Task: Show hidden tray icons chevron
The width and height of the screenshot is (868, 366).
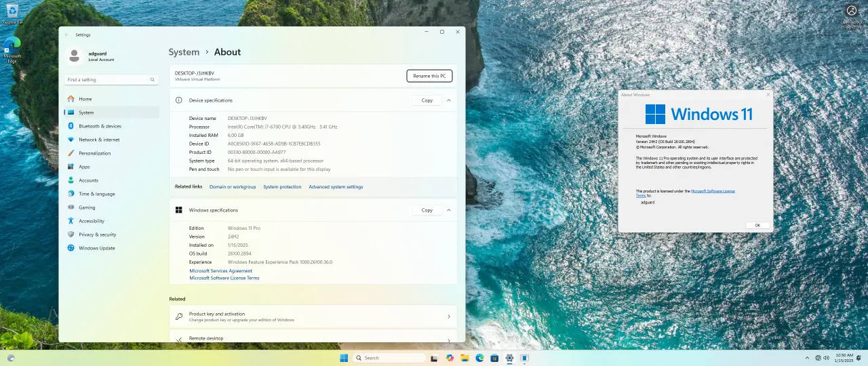Action: pyautogui.click(x=807, y=358)
